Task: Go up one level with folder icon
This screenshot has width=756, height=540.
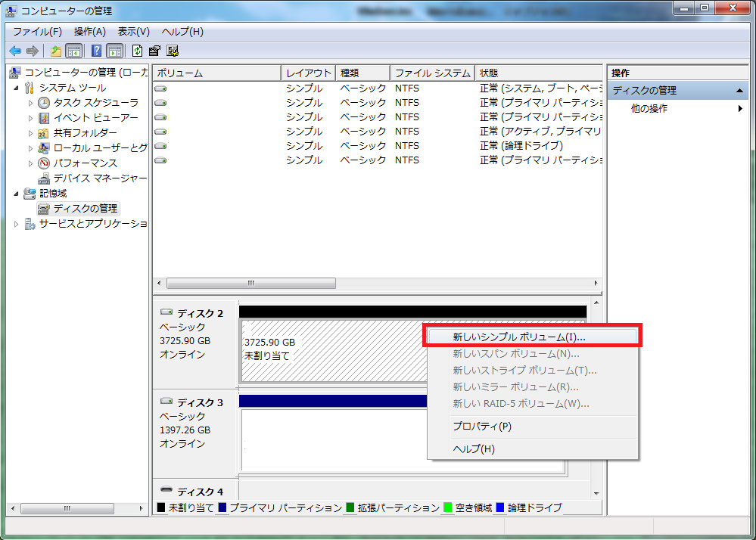Action: (x=56, y=51)
